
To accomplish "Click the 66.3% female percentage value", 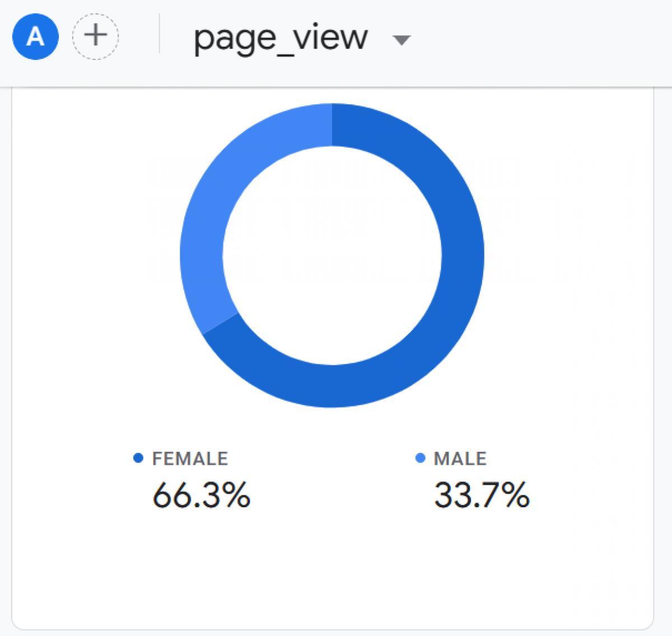I will pyautogui.click(x=201, y=495).
